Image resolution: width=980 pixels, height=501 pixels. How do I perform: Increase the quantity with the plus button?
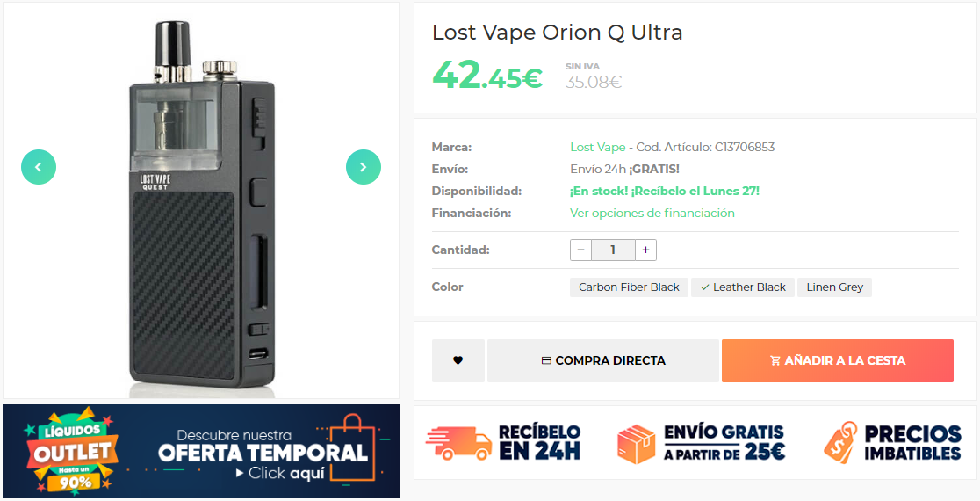coord(645,250)
